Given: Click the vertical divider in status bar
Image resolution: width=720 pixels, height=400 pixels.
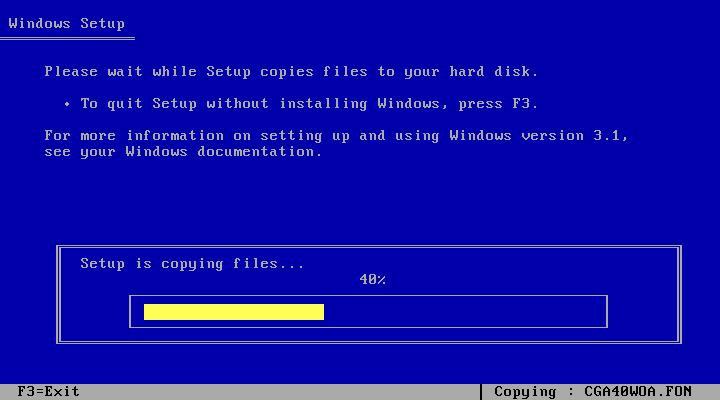Looking at the screenshot, I should (x=480, y=392).
